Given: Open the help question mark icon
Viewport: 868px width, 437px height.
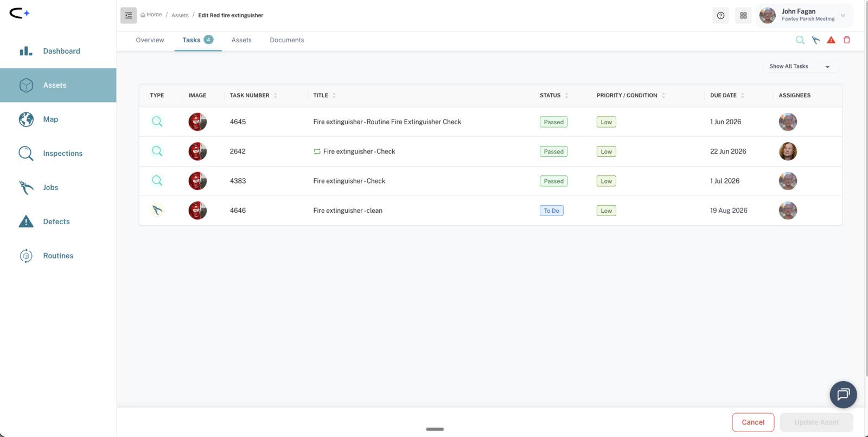Looking at the screenshot, I should click(x=720, y=16).
